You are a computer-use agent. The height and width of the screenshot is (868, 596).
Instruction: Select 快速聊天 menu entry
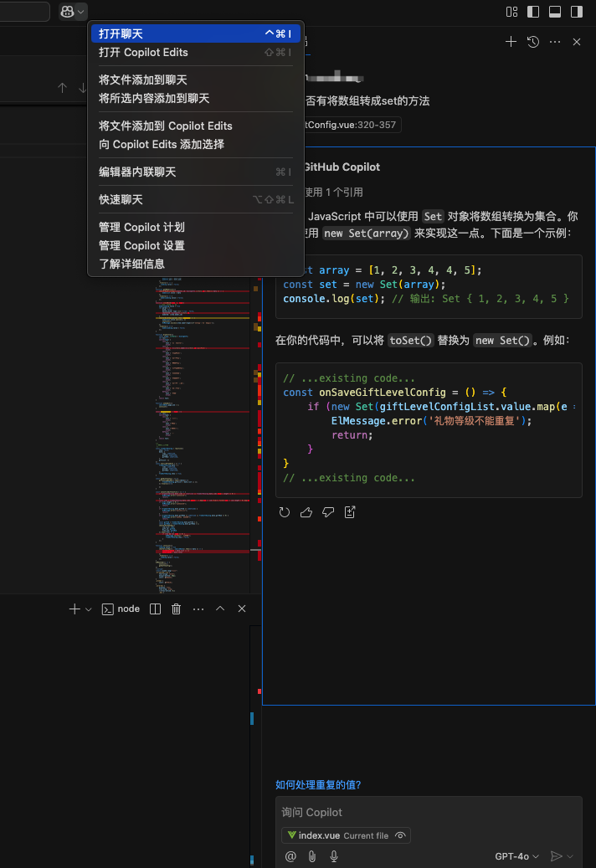point(195,199)
